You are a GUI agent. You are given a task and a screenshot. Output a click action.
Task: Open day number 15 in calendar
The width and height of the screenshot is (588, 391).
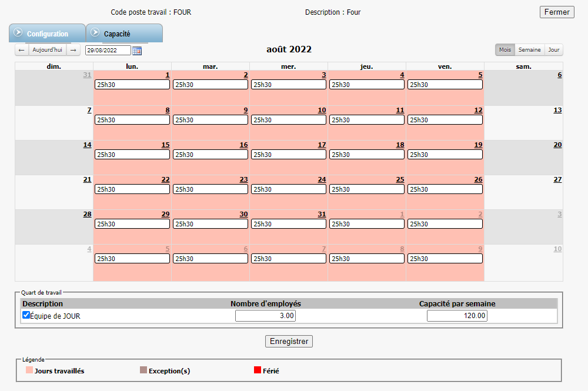point(165,145)
